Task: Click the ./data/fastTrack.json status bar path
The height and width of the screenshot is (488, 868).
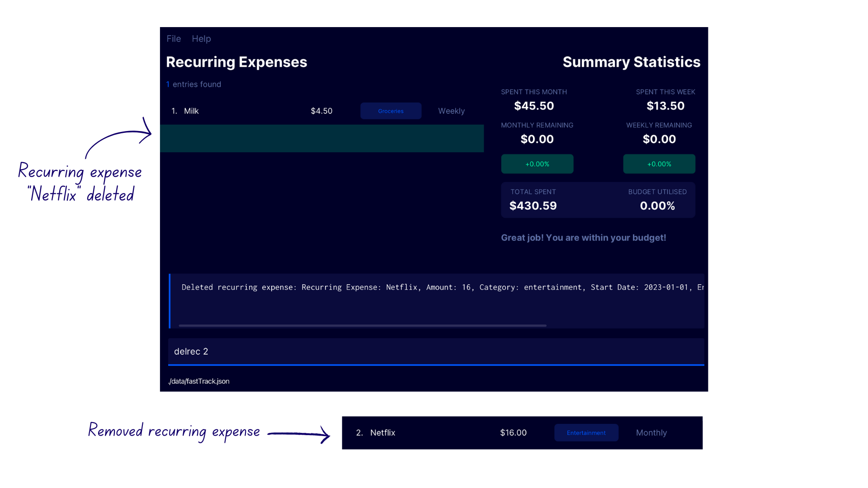Action: pos(199,381)
